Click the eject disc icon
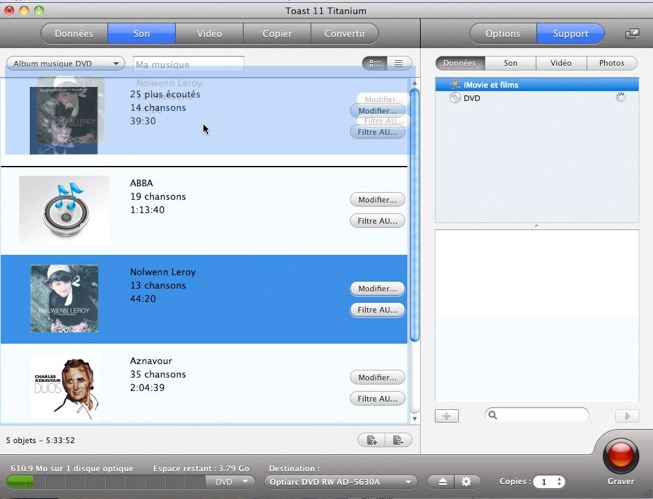 pos(442,482)
